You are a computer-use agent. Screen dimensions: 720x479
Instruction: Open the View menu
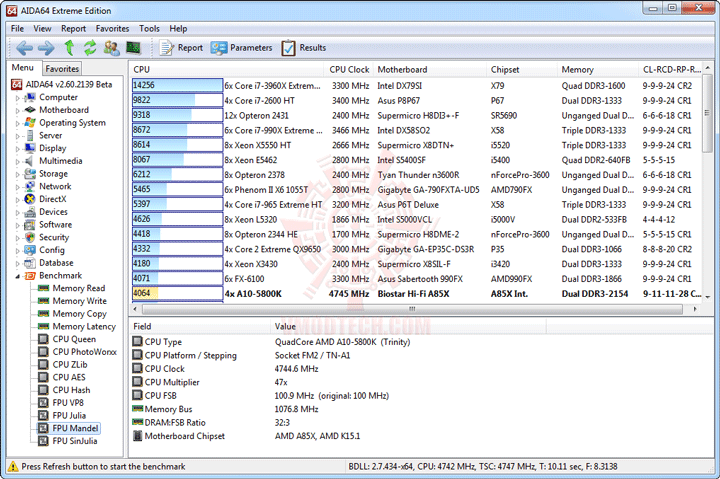[42, 28]
